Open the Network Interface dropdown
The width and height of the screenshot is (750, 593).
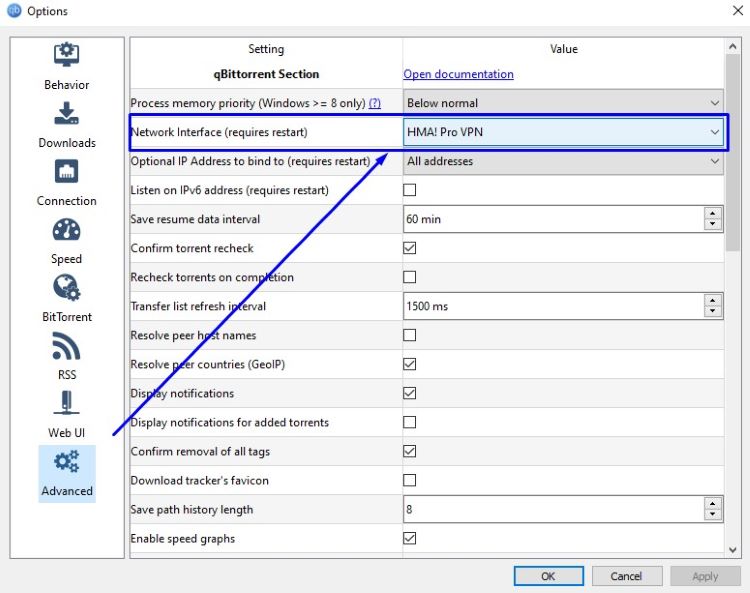563,132
